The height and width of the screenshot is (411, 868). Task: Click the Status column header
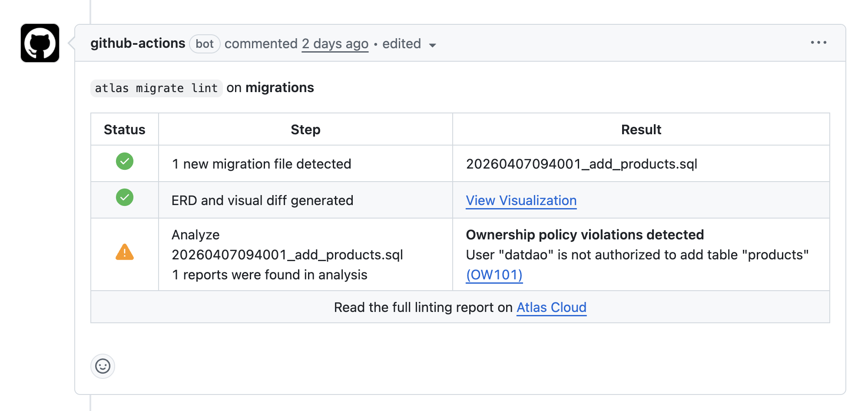[x=124, y=129]
